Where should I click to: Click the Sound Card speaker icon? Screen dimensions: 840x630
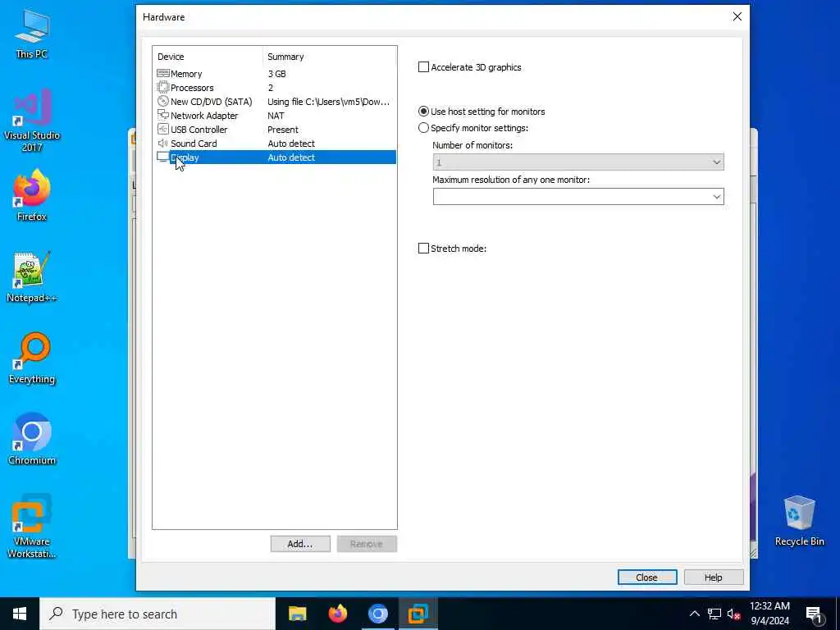tap(163, 143)
